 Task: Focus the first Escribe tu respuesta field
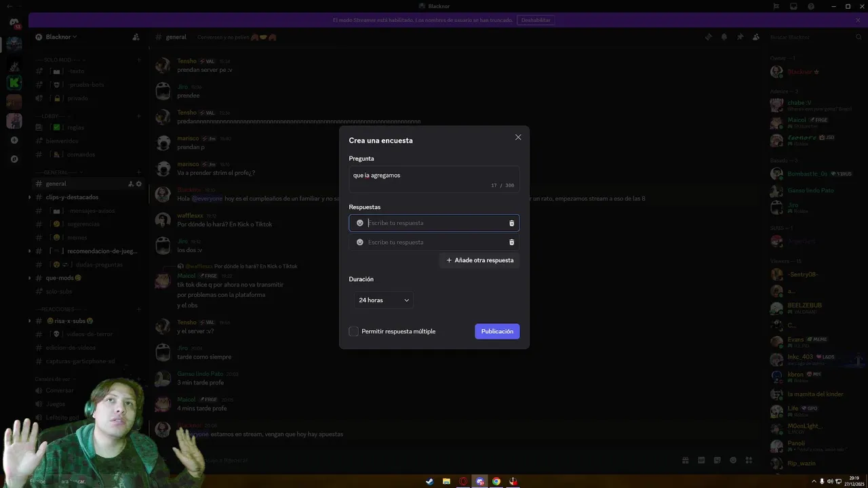(x=434, y=223)
